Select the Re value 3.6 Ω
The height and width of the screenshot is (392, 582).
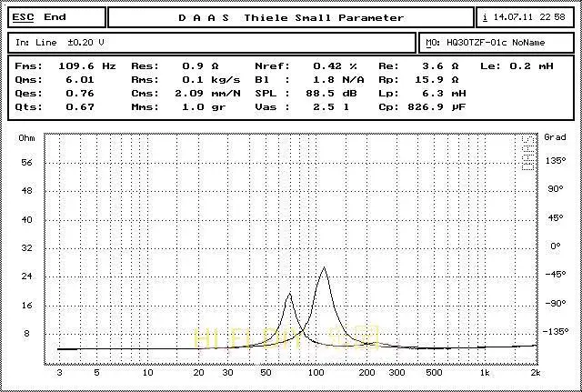click(440, 66)
